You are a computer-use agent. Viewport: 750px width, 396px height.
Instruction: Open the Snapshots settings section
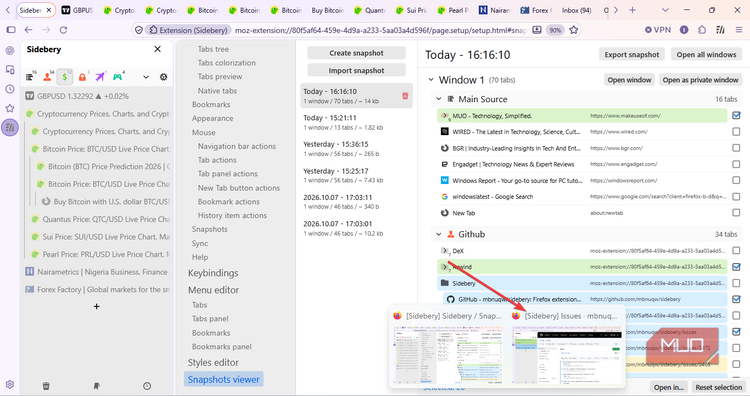(x=210, y=229)
